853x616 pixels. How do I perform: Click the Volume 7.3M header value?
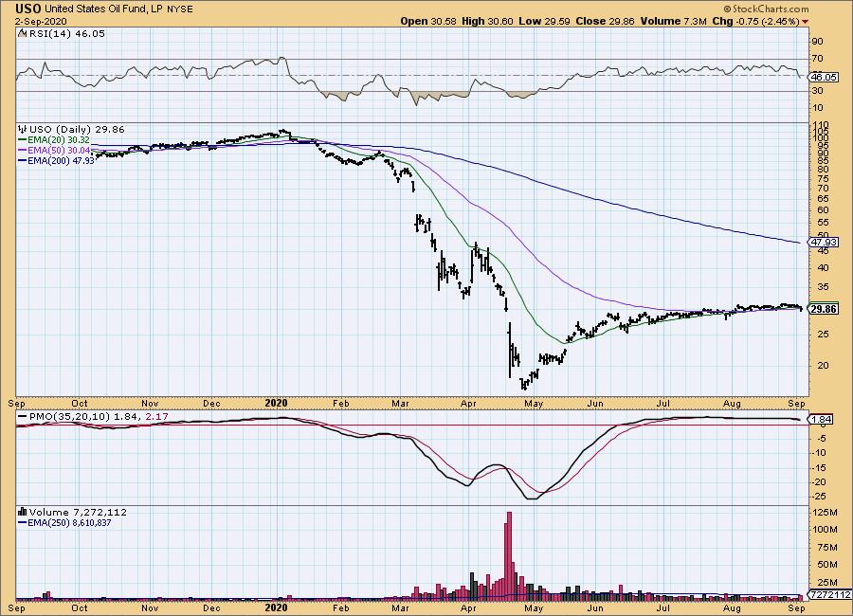coord(674,21)
